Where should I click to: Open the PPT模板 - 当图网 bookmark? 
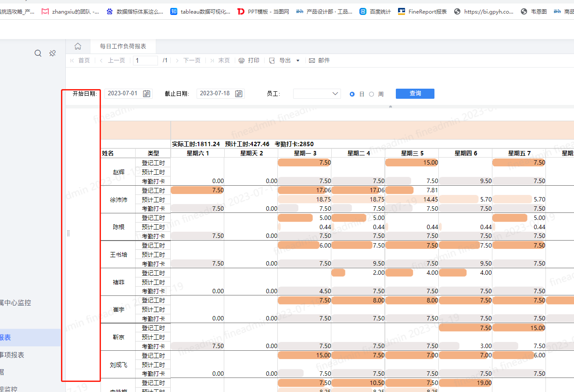click(x=263, y=12)
